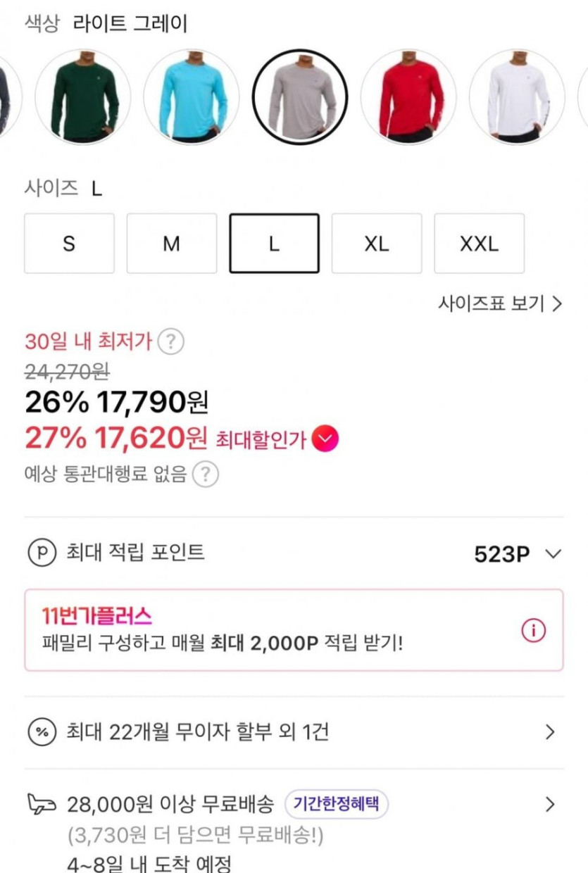Click the 기간한정혜택 badge
The width and height of the screenshot is (588, 873).
pyautogui.click(x=337, y=803)
